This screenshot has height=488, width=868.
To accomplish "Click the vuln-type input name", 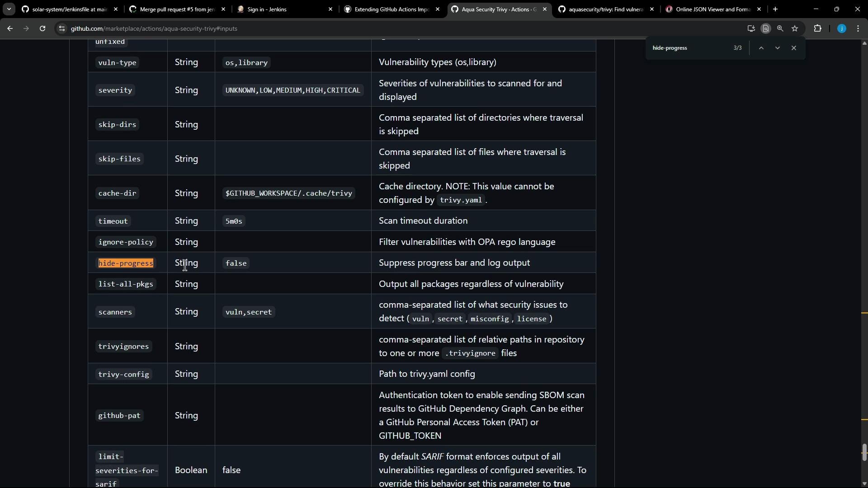I will [117, 62].
